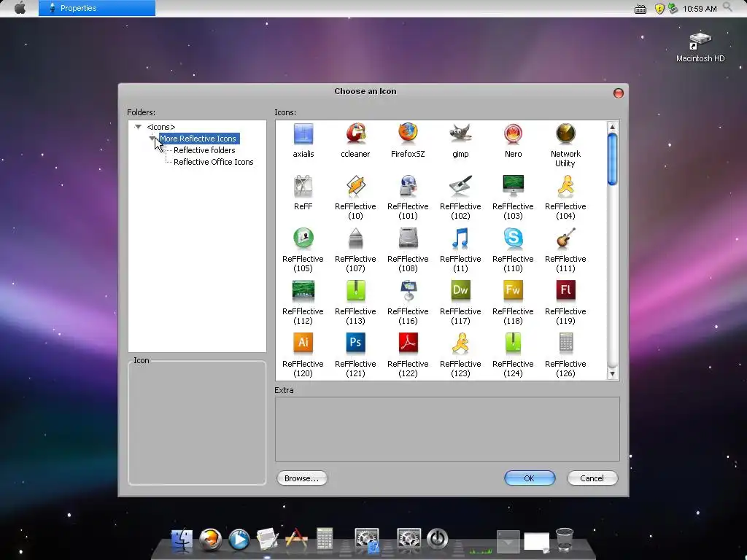
Task: Select ReFFlective (113) green icon
Action: (355, 291)
